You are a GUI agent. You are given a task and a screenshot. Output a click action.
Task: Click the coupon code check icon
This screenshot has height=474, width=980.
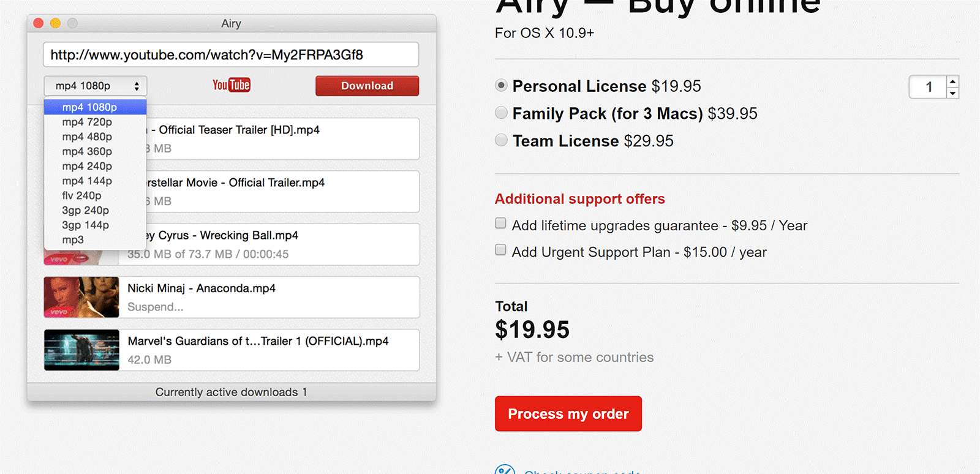coord(505,470)
